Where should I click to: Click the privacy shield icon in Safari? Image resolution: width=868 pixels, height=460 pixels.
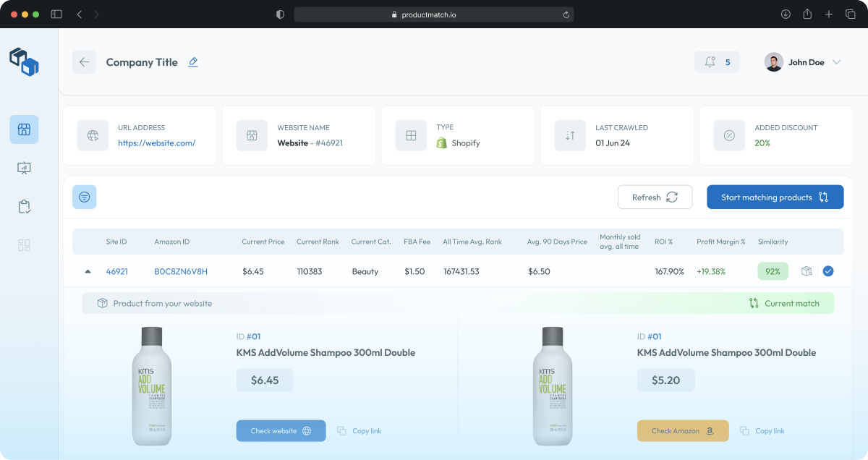pyautogui.click(x=281, y=14)
